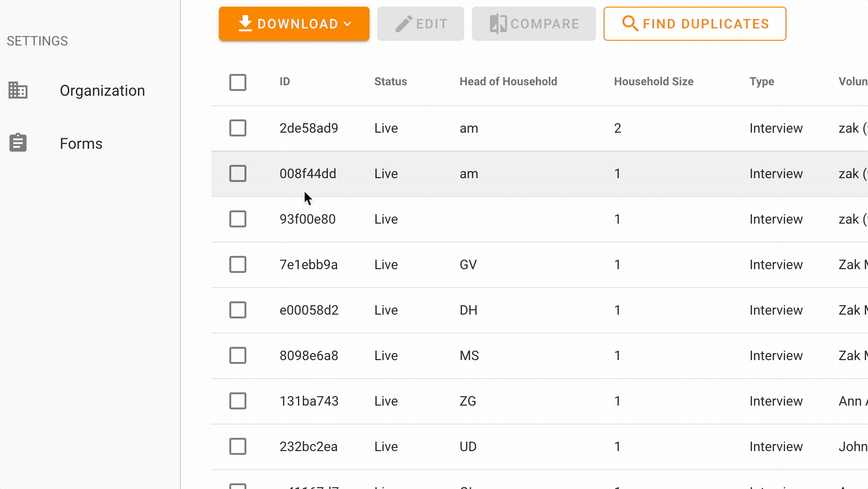
Task: Click ID 8098e6a8 cell
Action: pyautogui.click(x=309, y=355)
